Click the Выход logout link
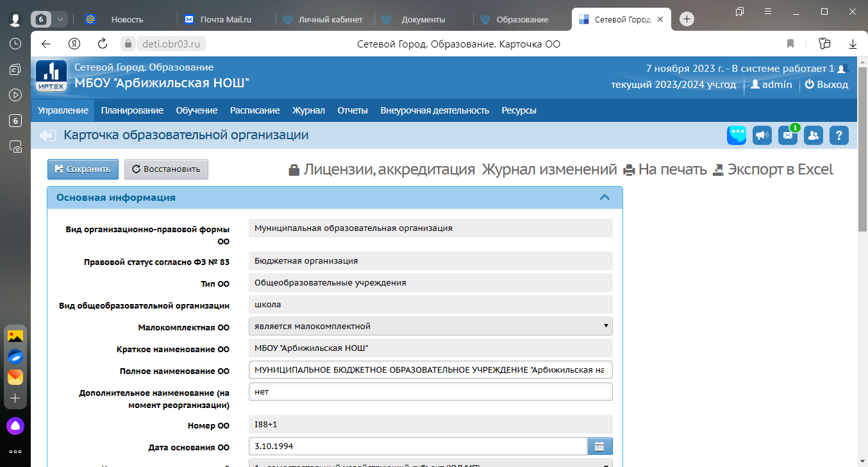Screen dimensions: 868x467 (x=827, y=85)
